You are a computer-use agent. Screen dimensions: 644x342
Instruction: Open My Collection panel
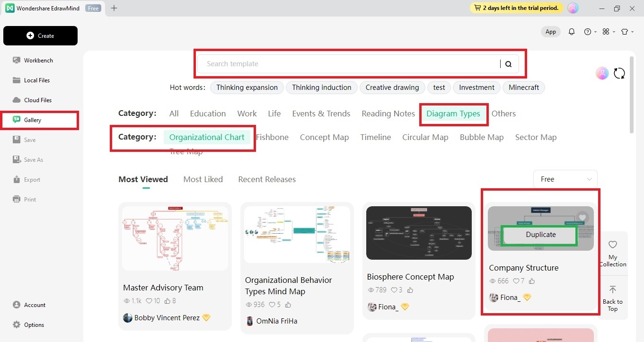[x=613, y=254]
